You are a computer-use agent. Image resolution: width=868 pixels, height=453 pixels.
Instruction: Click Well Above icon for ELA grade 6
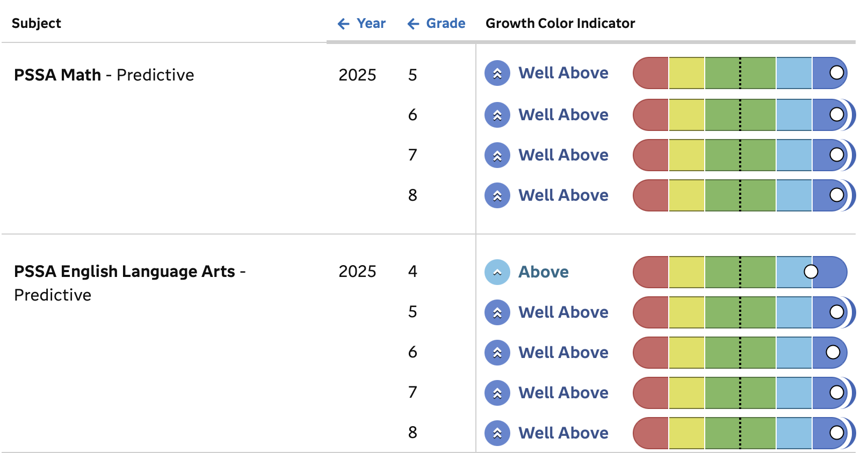(x=497, y=353)
